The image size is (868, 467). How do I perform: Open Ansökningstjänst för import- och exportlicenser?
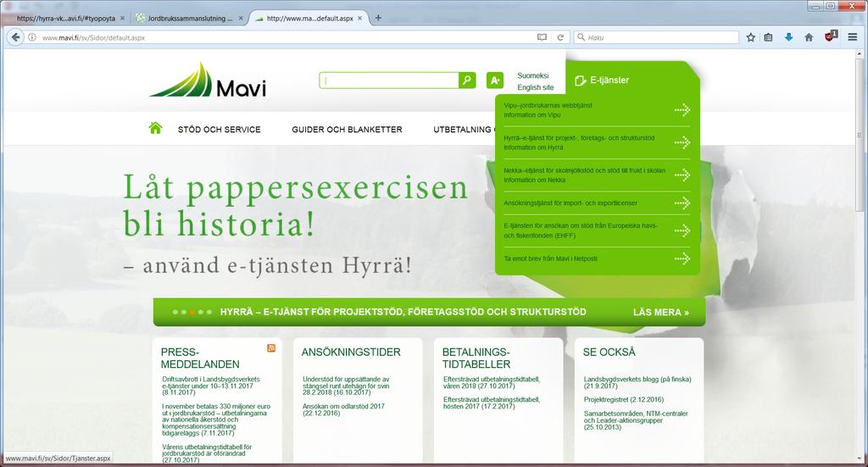570,203
